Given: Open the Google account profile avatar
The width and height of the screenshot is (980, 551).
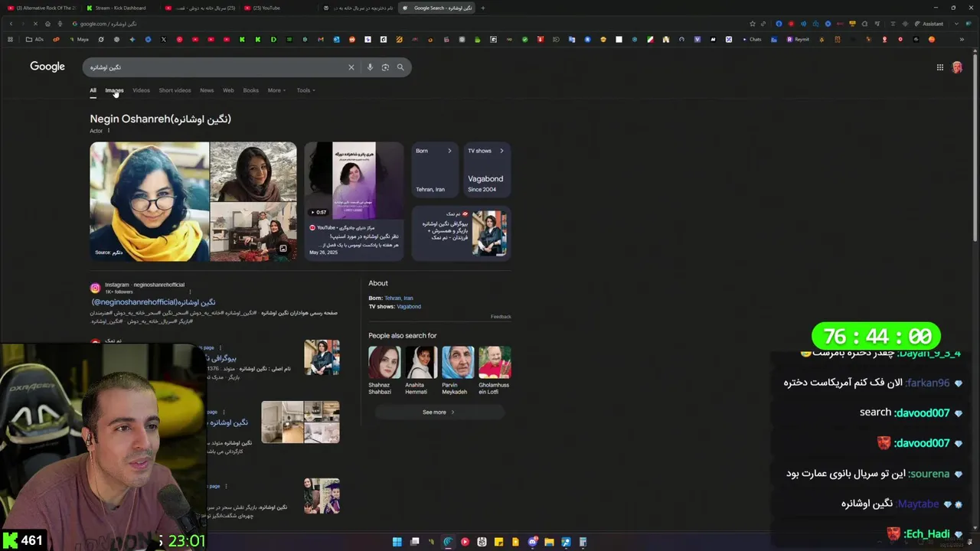Looking at the screenshot, I should tap(957, 67).
